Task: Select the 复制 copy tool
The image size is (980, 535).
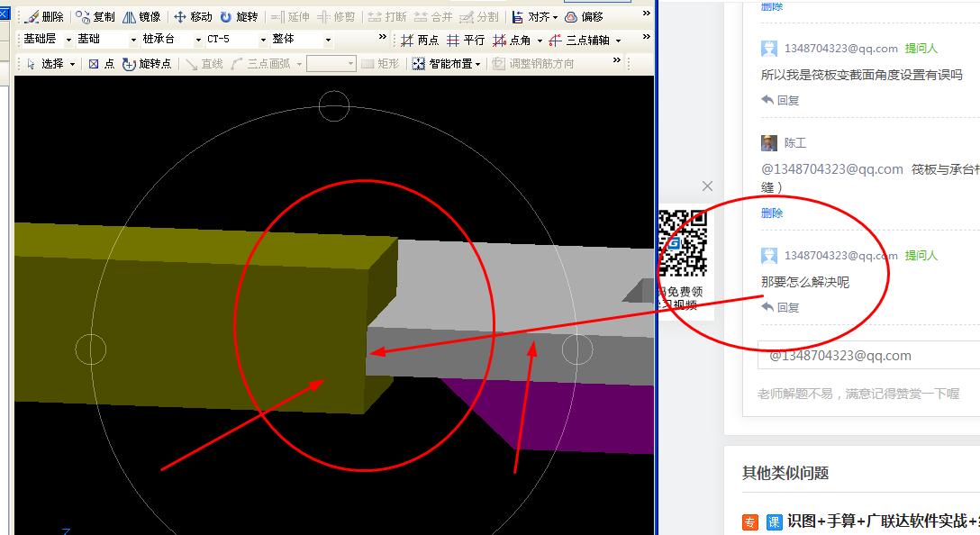Action: (95, 17)
